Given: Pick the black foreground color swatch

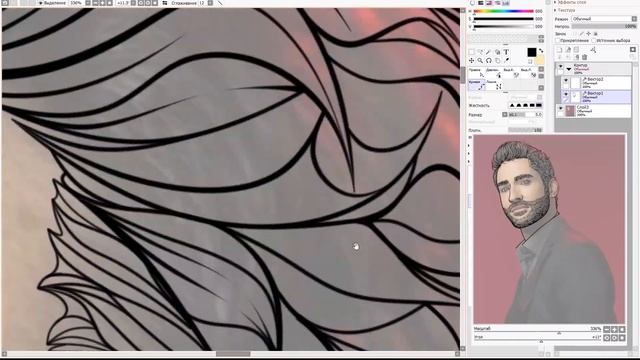Looking at the screenshot, I should click(x=532, y=52).
